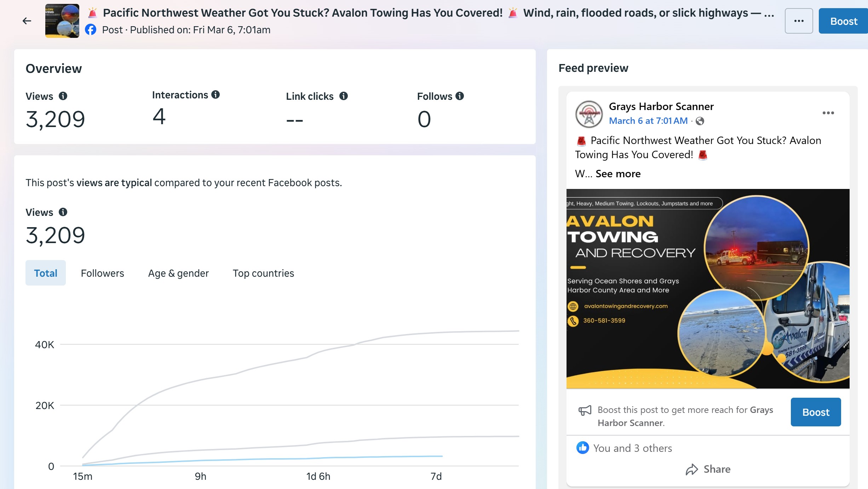Click the info icon beside overview Views

[x=63, y=96]
